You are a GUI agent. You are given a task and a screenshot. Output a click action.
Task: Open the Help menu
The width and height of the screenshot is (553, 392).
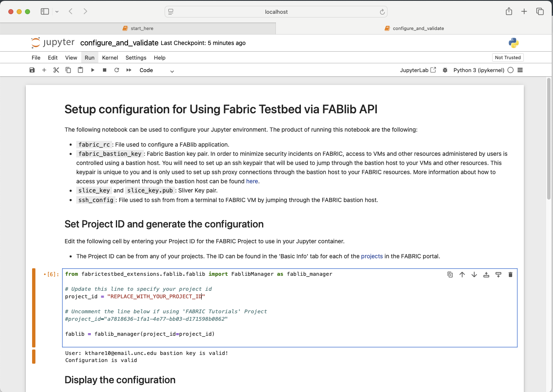[160, 57]
